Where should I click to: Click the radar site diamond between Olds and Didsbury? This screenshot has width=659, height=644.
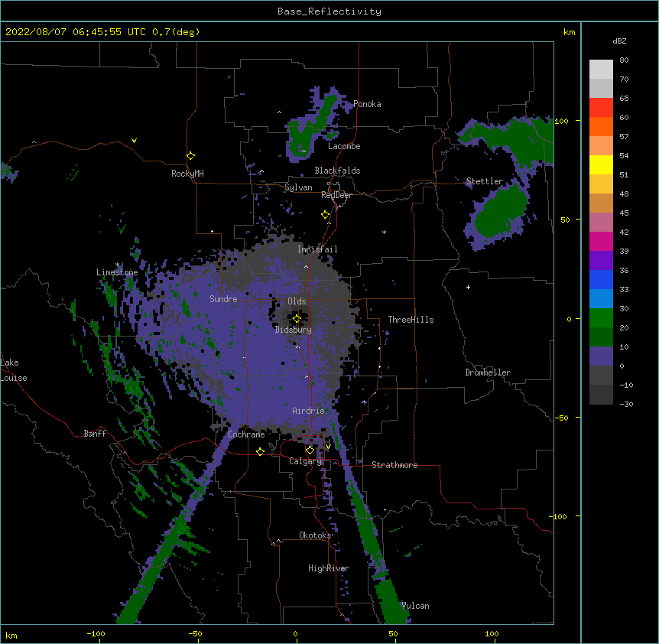pos(297,319)
